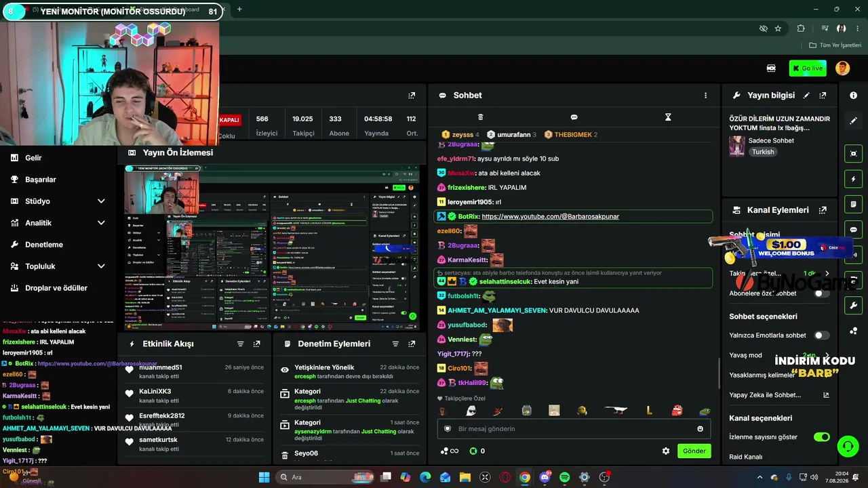The height and width of the screenshot is (488, 868).
Task: Open Chrome from the taskbar
Action: coord(525,477)
